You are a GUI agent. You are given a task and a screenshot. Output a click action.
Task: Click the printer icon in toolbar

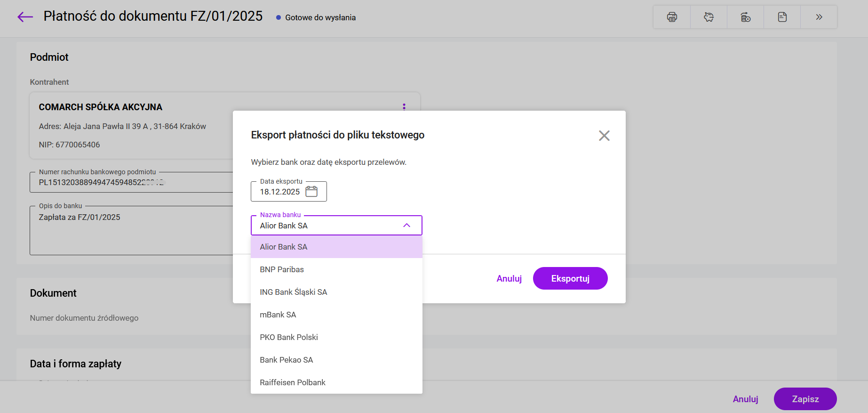click(672, 17)
